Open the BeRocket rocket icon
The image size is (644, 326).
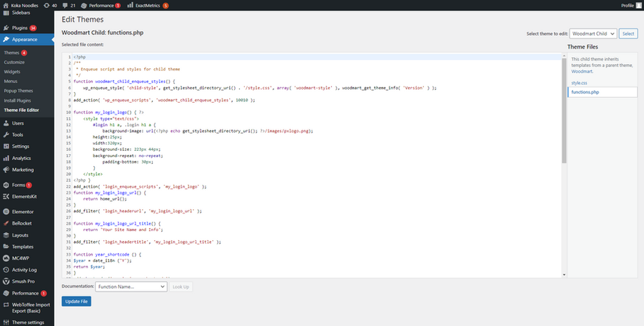pyautogui.click(x=6, y=223)
